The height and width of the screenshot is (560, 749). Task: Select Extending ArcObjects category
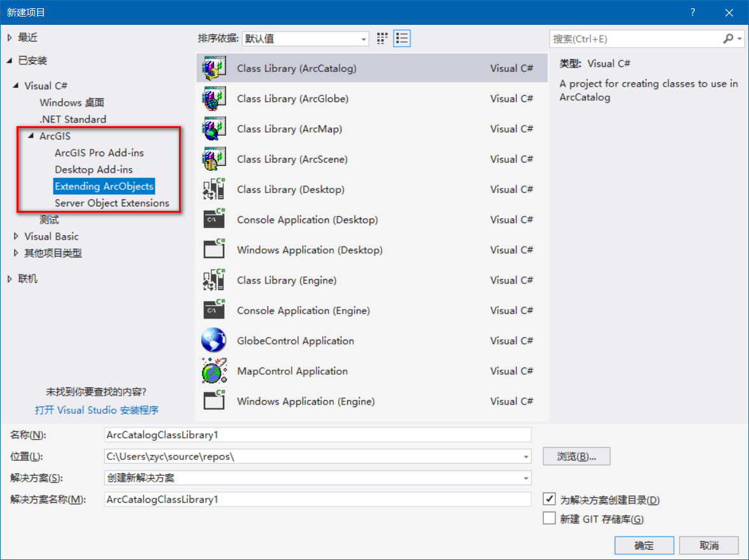(x=104, y=186)
